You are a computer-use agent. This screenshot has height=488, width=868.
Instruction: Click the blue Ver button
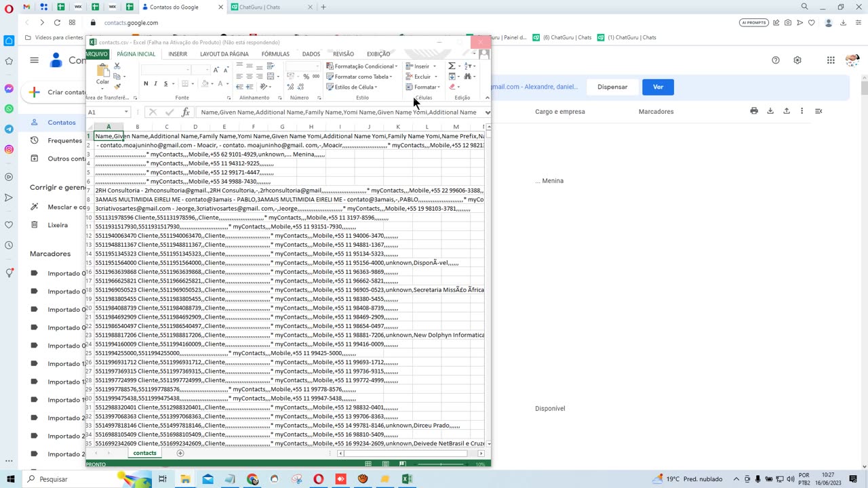point(658,87)
